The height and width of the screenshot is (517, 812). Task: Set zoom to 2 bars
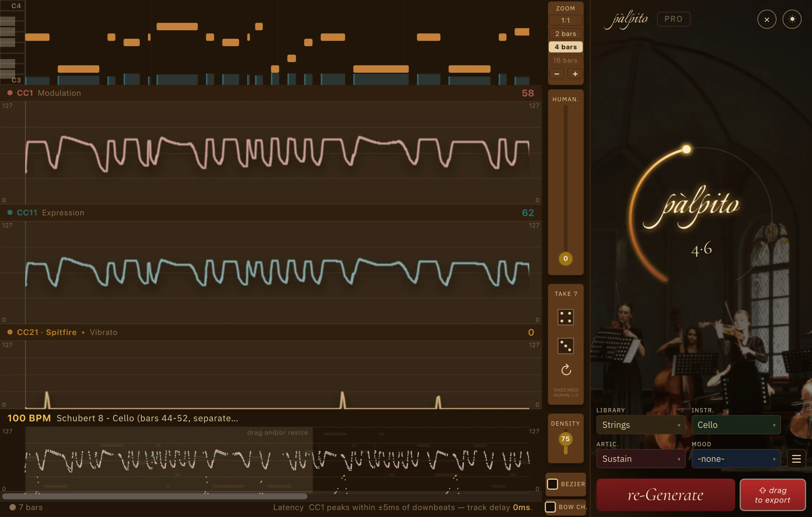565,34
